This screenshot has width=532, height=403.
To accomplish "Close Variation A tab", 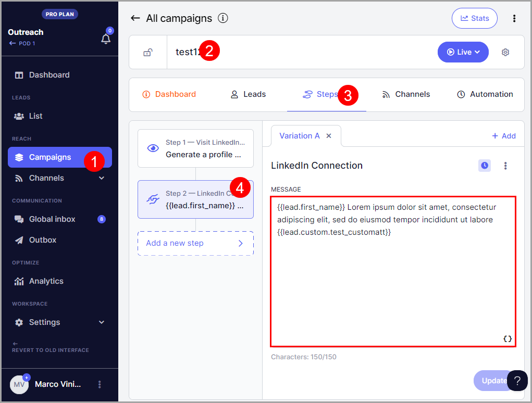I will (x=329, y=136).
